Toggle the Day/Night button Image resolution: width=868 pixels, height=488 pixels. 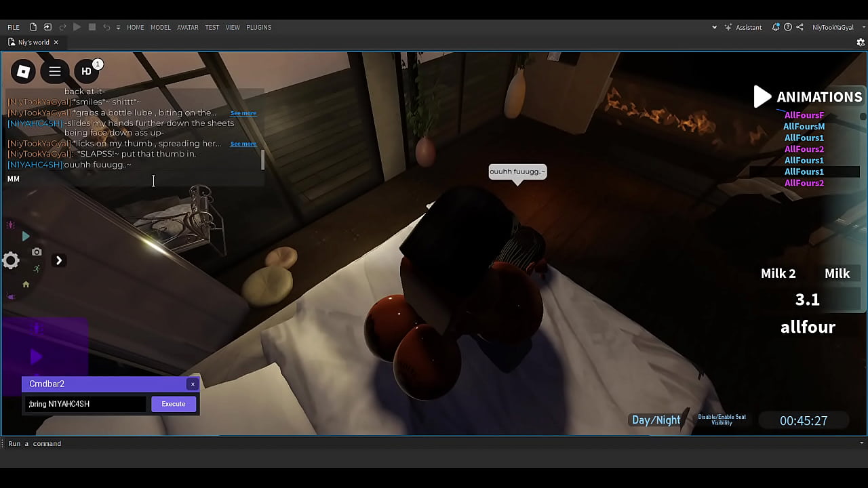(x=656, y=420)
